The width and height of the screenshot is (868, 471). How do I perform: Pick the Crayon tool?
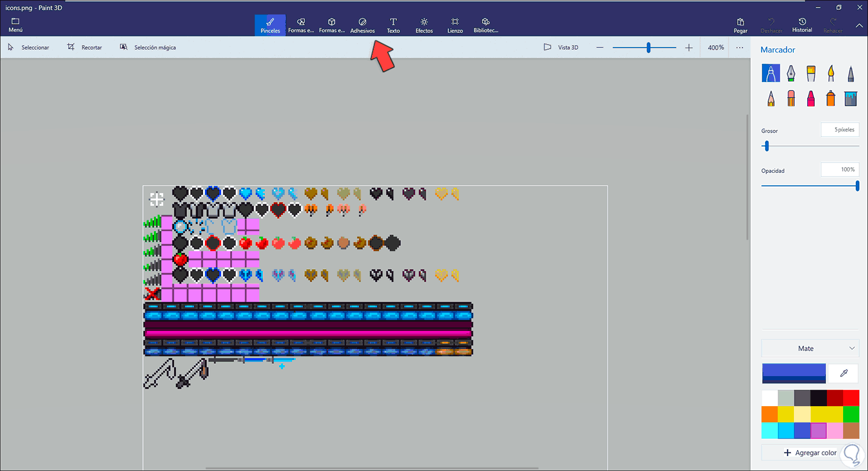tap(811, 98)
